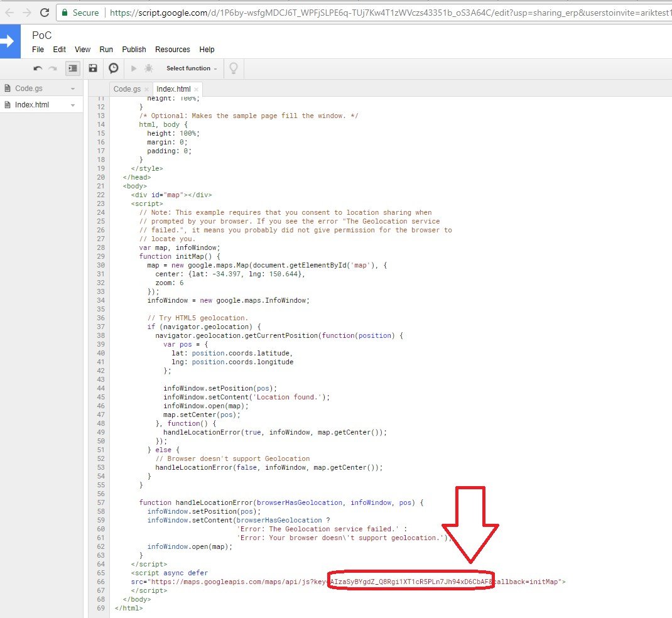Click the browser back arrow
This screenshot has height=618, width=672.
click(9, 13)
